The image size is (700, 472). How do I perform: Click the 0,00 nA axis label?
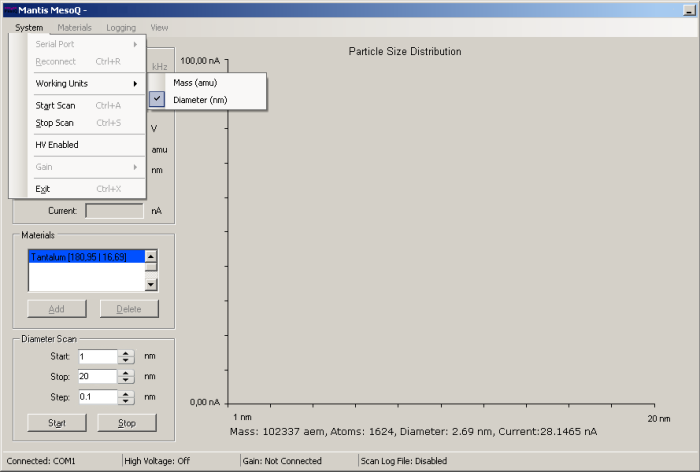(x=205, y=402)
